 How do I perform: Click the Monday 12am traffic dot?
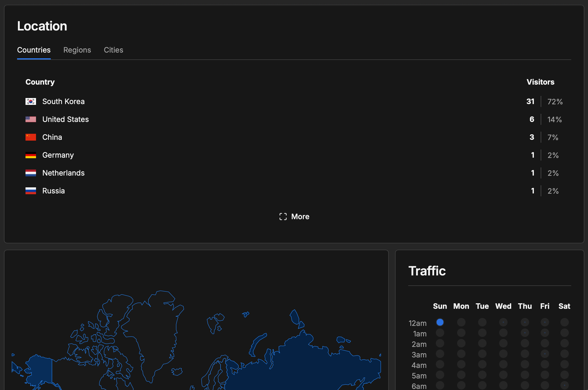click(x=461, y=322)
